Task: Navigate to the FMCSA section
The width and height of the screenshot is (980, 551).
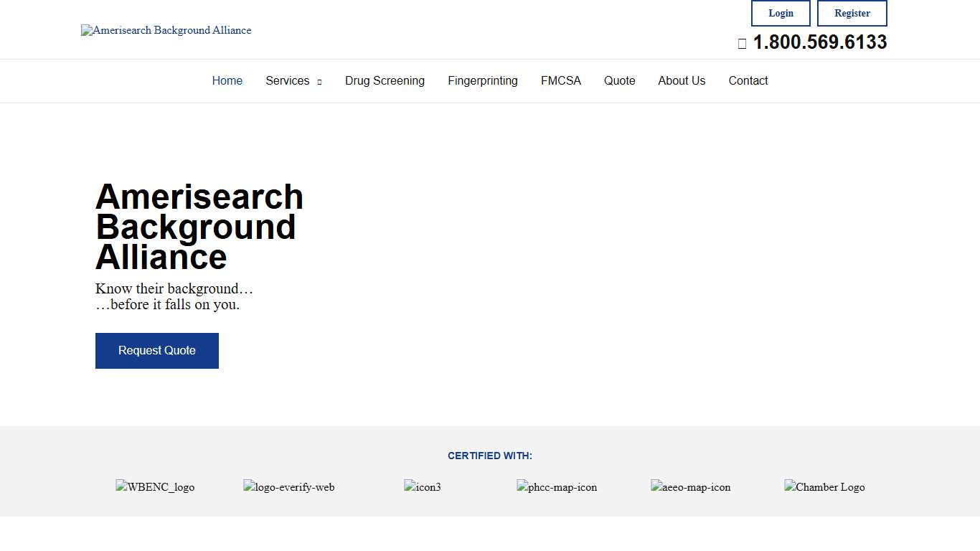Action: click(561, 80)
